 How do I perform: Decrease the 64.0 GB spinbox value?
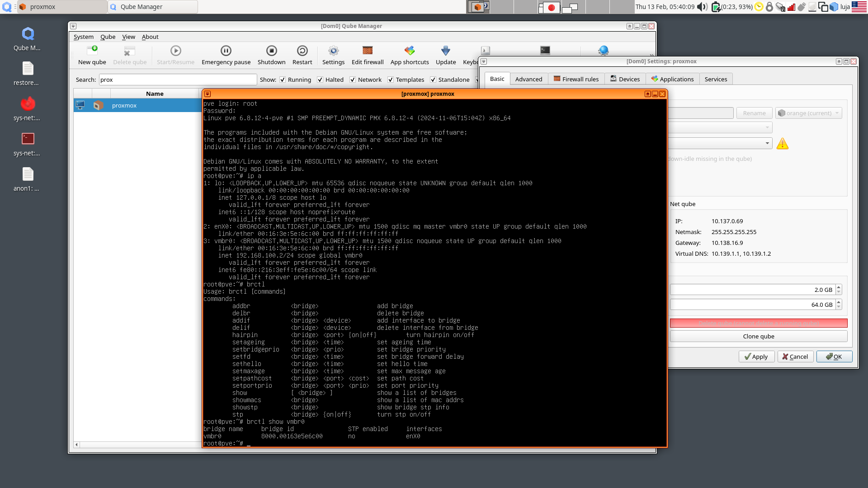(839, 307)
